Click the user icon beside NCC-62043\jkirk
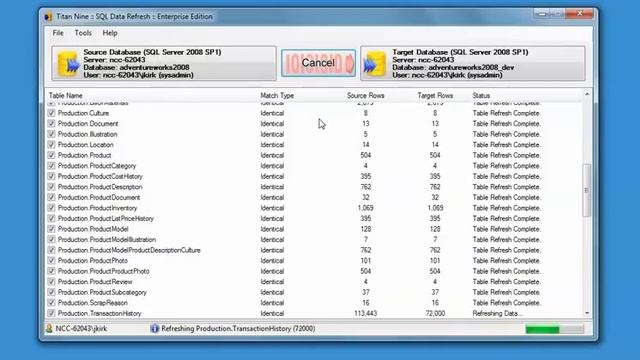 [49, 329]
